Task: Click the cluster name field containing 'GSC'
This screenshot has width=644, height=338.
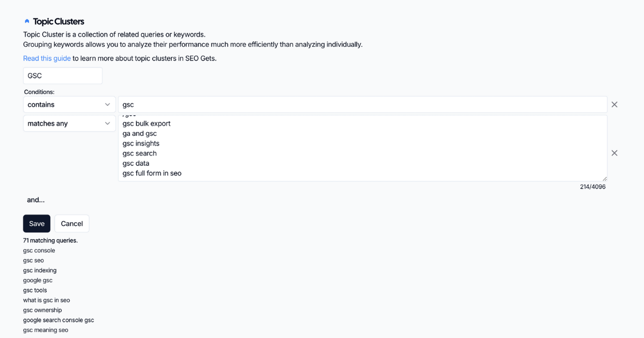Action: point(62,75)
